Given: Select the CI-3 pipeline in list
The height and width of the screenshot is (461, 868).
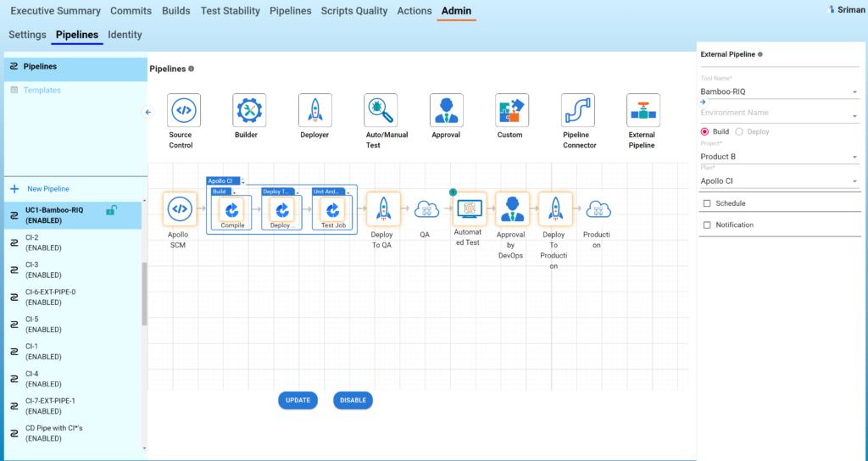Looking at the screenshot, I should (73, 270).
